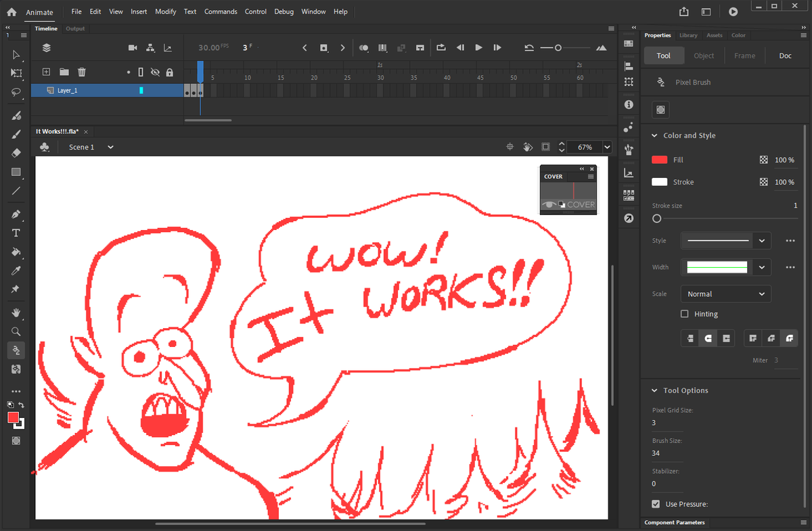Click the new layer plus icon
Image resolution: width=812 pixels, height=531 pixels.
coord(46,72)
